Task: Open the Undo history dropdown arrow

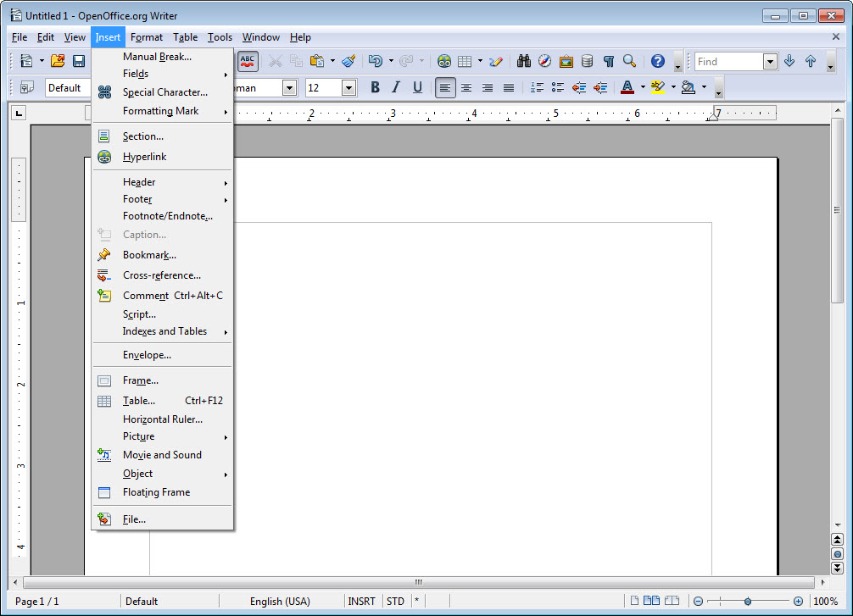Action: 391,61
